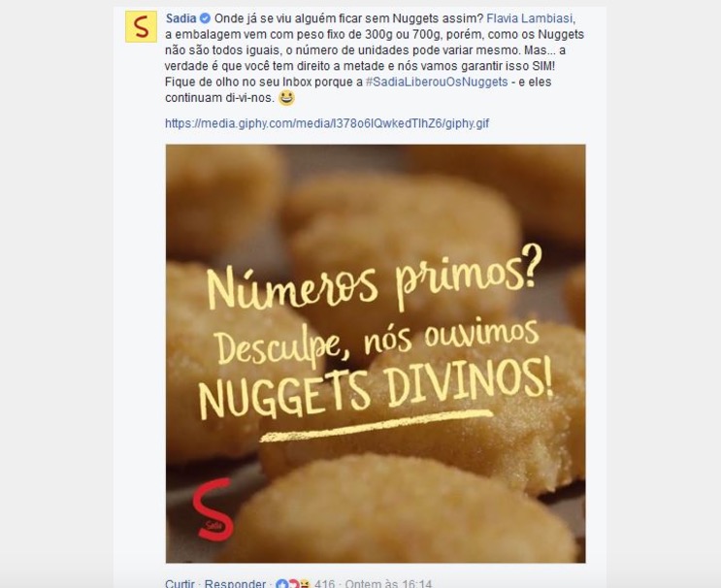The width and height of the screenshot is (721, 588).
Task: Open the Sadia page name link
Action: [181, 18]
